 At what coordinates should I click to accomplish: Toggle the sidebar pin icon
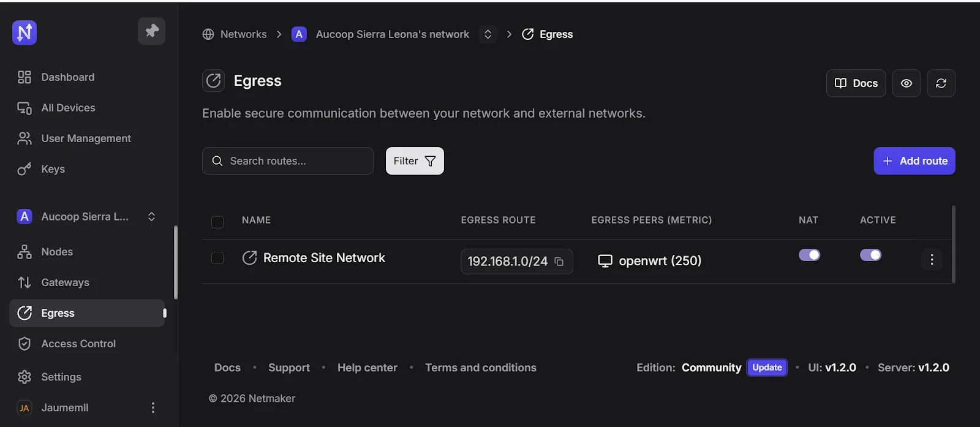(x=151, y=31)
